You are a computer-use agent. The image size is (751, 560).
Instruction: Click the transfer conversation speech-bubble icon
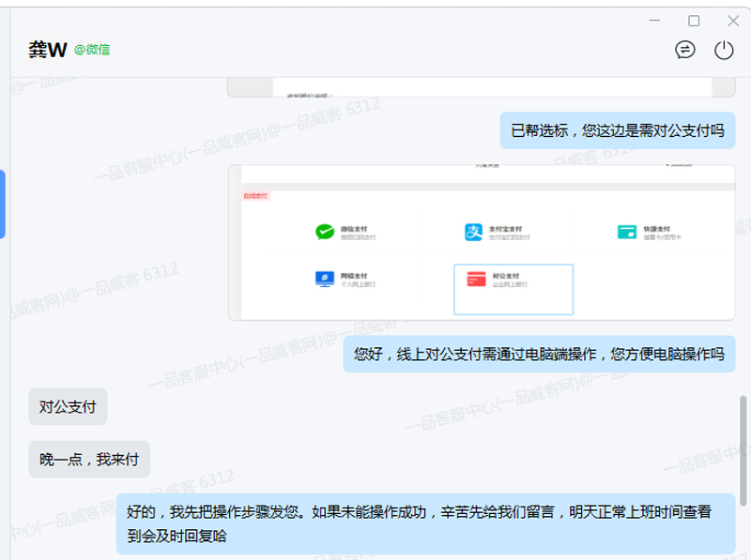[x=686, y=51]
